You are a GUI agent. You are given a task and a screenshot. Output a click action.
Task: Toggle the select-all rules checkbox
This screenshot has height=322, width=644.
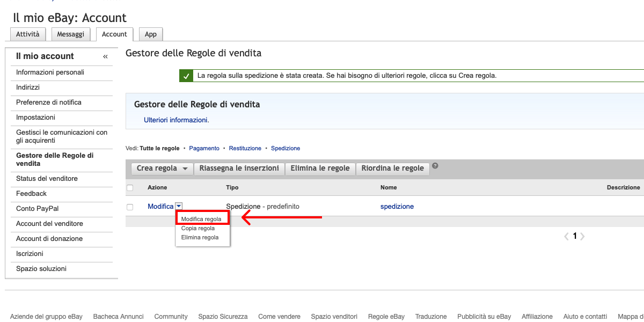pos(130,188)
